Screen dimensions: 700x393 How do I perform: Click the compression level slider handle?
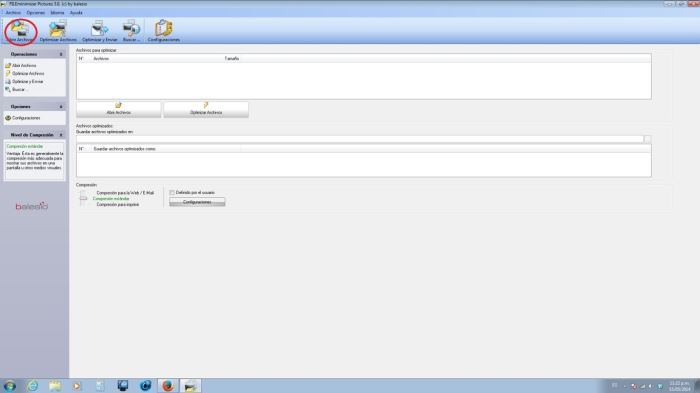coord(83,198)
